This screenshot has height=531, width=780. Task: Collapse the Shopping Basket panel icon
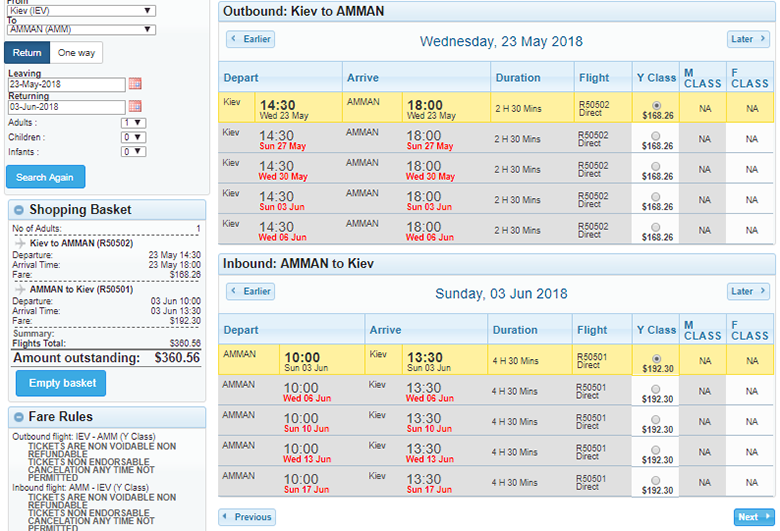(x=18, y=210)
